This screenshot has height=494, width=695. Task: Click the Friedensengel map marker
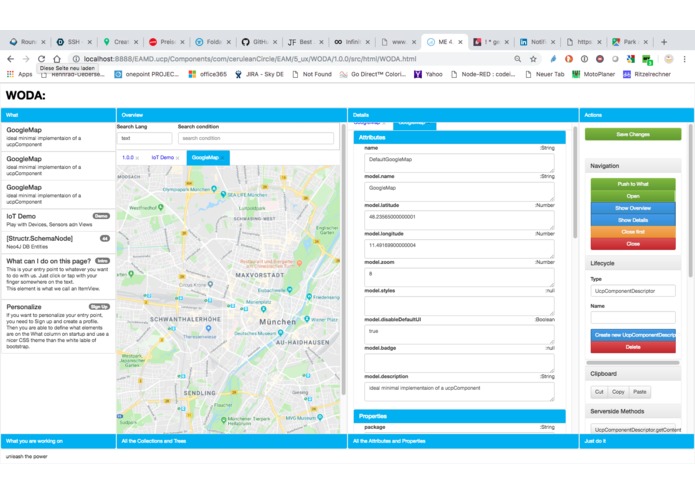click(309, 296)
